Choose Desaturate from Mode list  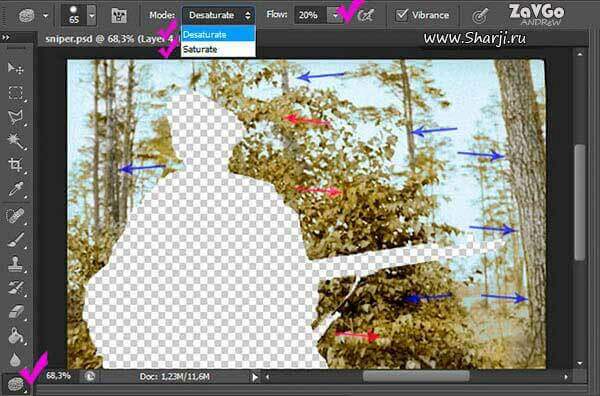point(218,34)
